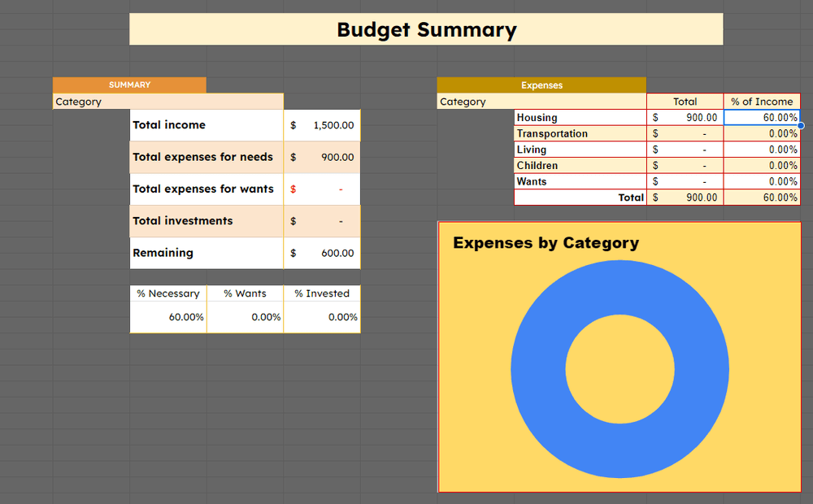Select the % Necessary header cell
The height and width of the screenshot is (504, 813).
(x=168, y=293)
